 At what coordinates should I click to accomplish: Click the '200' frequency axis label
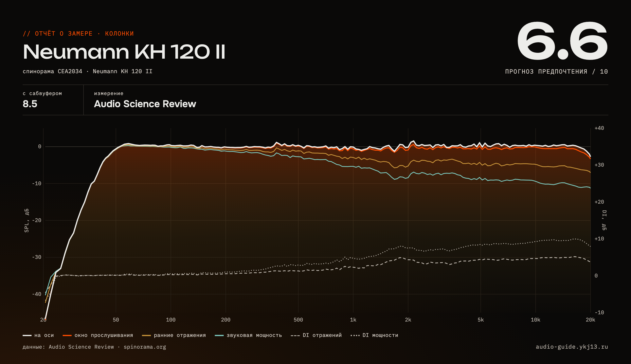[x=226, y=320]
